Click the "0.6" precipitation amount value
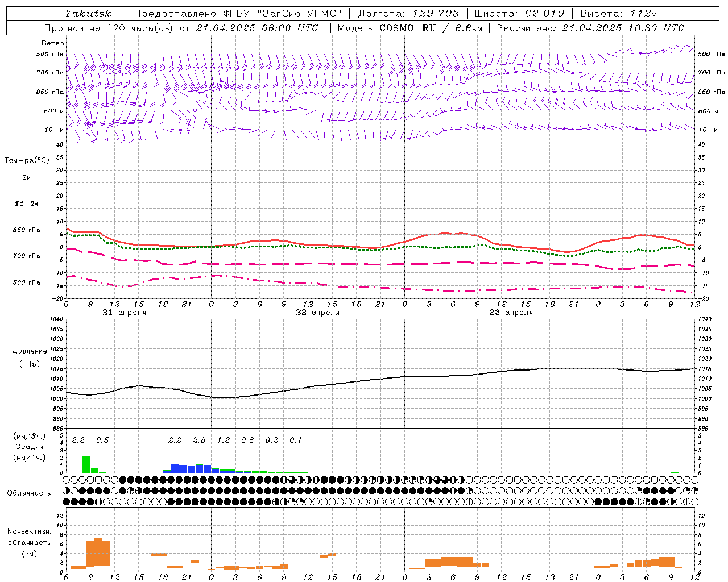This screenshot has height=582, width=728. point(247,440)
